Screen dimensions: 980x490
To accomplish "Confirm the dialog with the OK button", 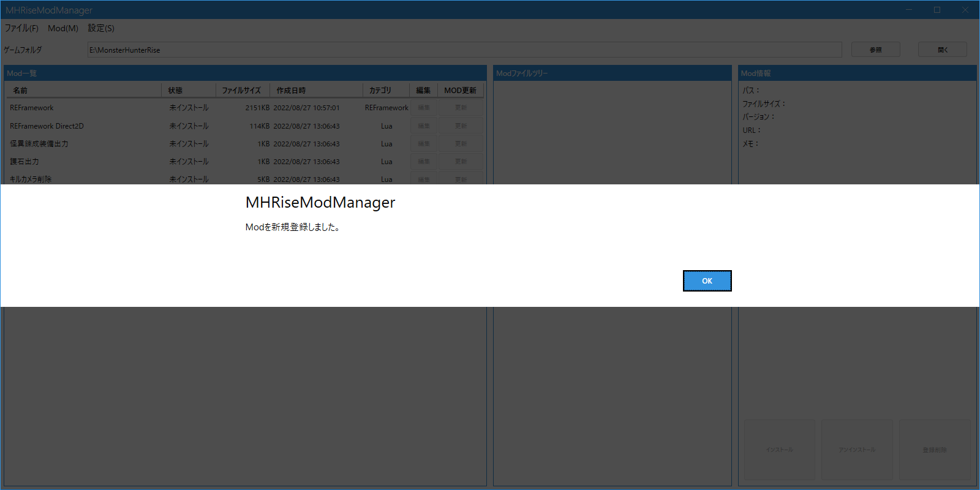I will click(x=707, y=281).
